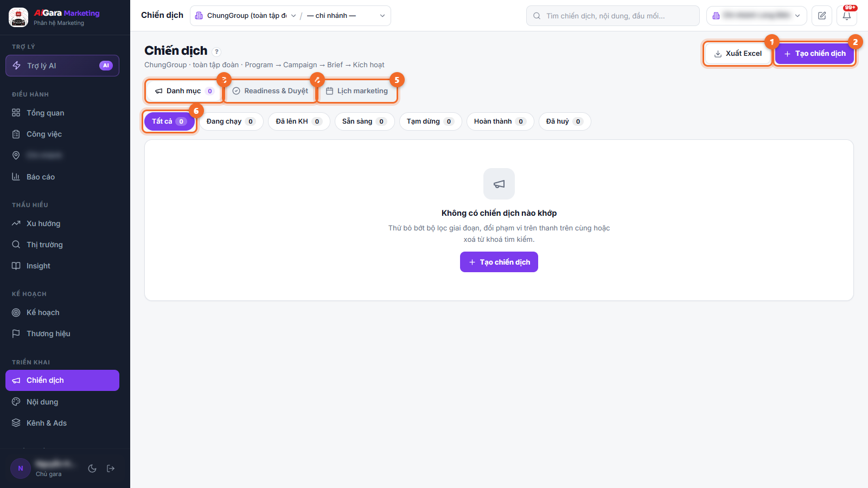Filter by Đang chạy status
Viewport: 868px width, 488px height.
click(x=231, y=121)
